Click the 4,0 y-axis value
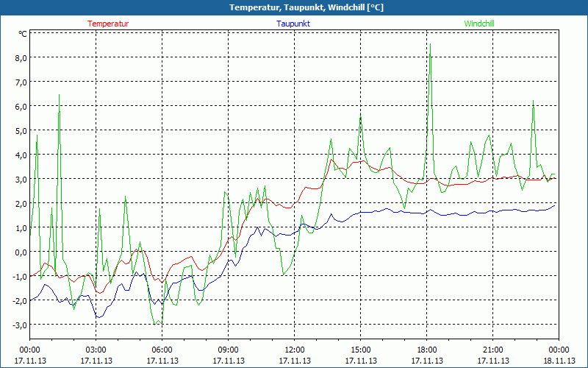The image size is (588, 368). pyautogui.click(x=21, y=155)
